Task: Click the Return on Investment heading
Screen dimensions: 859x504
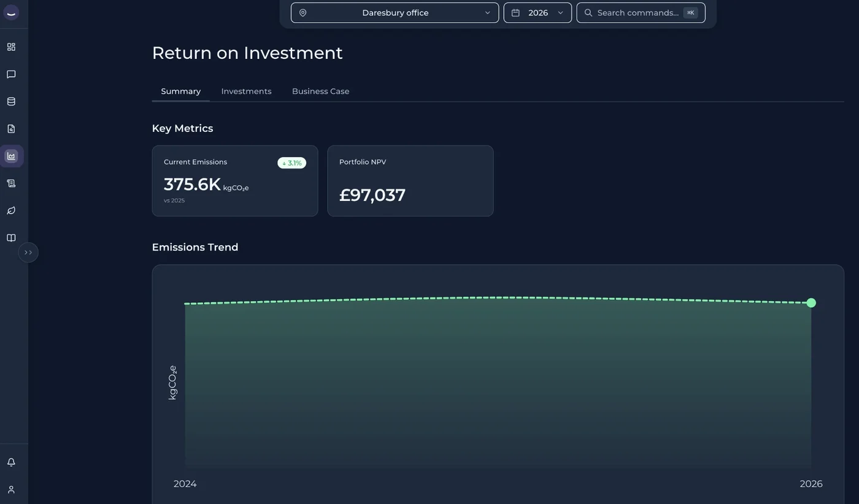Action: [247, 53]
